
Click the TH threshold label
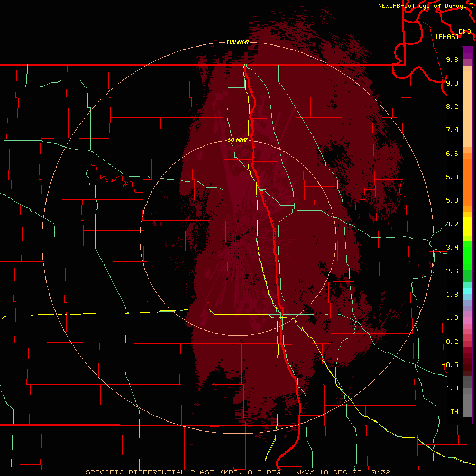tap(454, 412)
